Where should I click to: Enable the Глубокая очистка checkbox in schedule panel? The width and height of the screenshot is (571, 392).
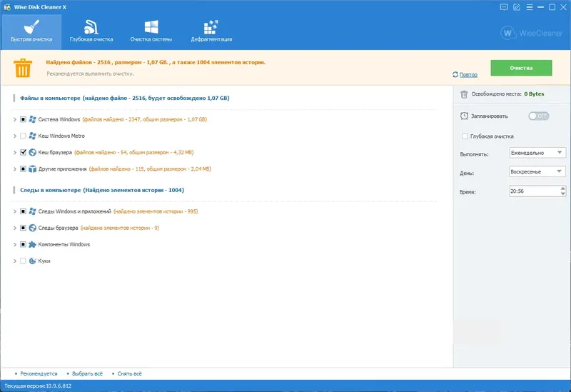pyautogui.click(x=465, y=136)
